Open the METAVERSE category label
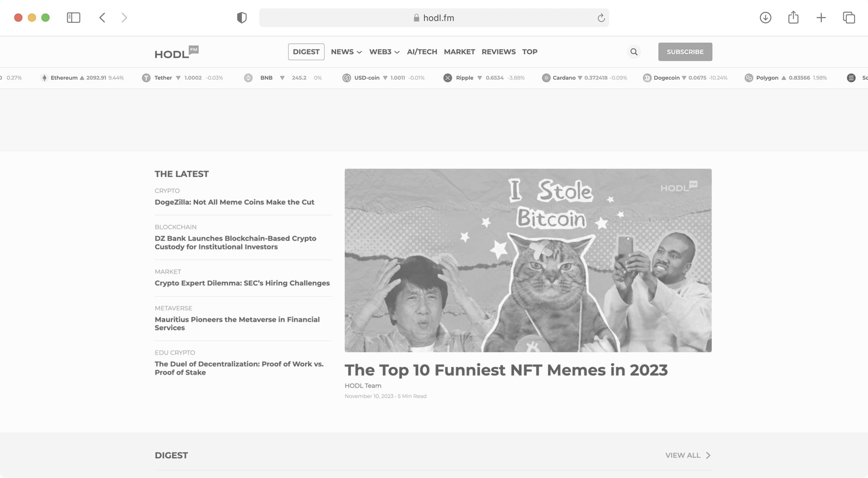 tap(173, 308)
